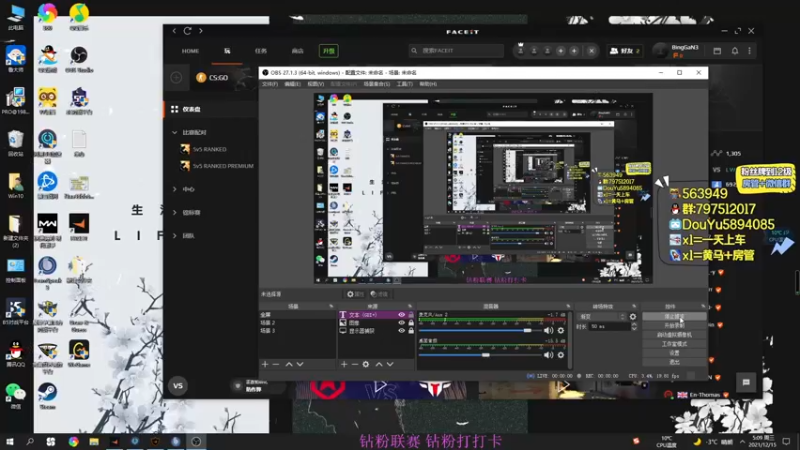
Task: Add a game with plus icon beside CS:GO
Action: click(x=177, y=78)
